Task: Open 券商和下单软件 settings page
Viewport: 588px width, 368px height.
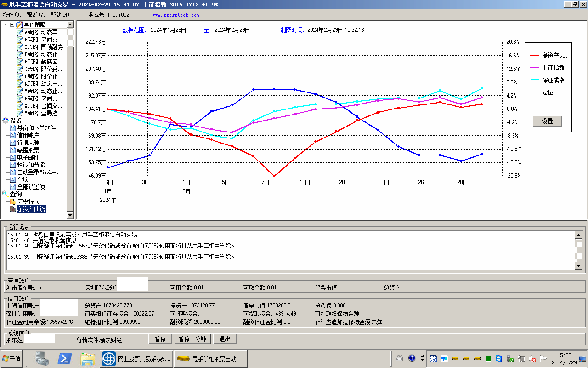Action: click(36, 128)
